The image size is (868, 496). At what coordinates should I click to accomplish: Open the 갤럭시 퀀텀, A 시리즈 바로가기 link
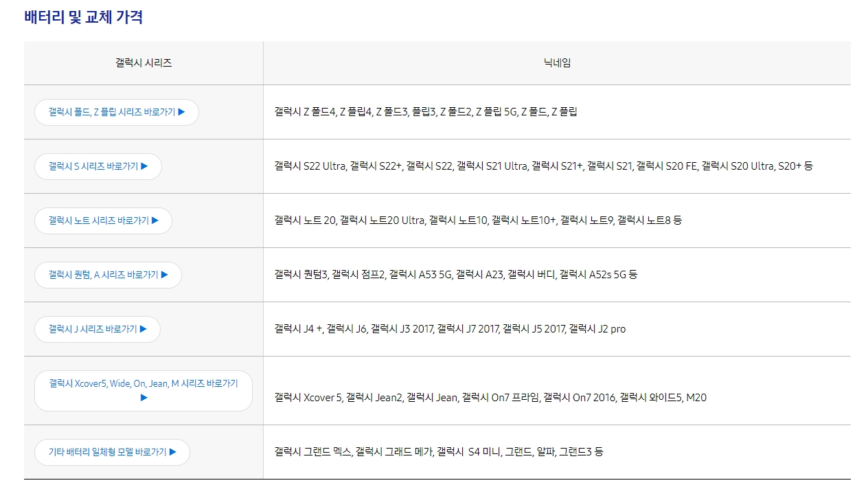[x=107, y=275]
